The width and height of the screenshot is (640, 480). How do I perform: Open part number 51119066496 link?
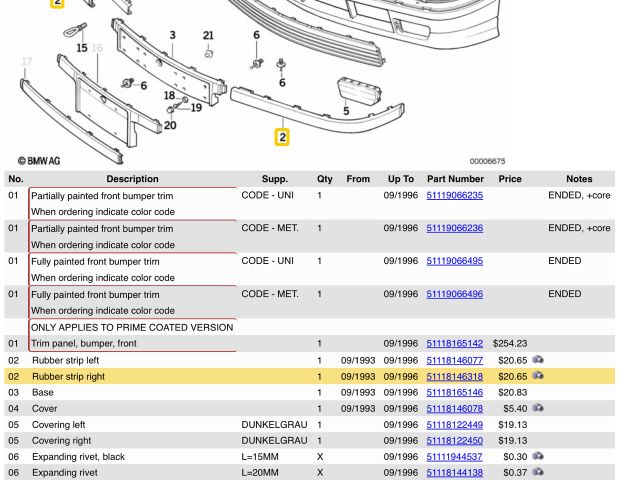pyautogui.click(x=454, y=294)
